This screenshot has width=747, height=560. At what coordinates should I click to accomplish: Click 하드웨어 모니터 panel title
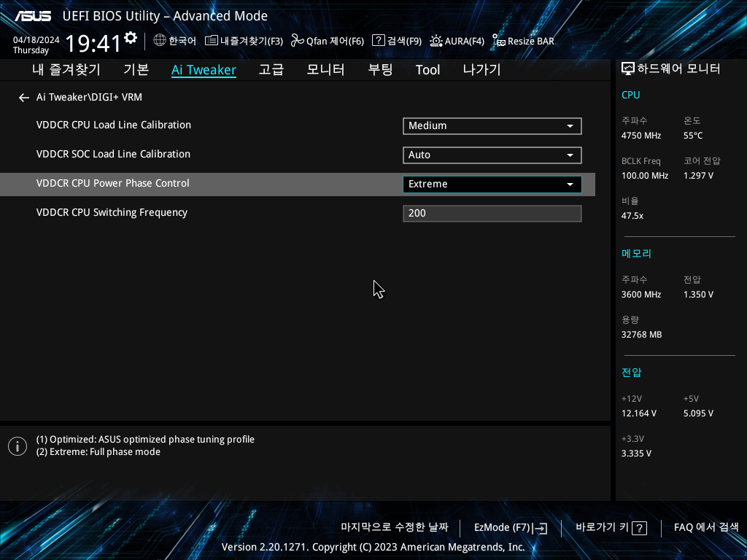tap(678, 69)
